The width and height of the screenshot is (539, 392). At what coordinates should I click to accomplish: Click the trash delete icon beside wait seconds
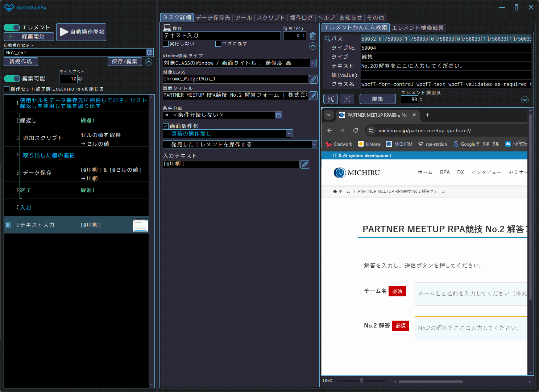click(313, 36)
